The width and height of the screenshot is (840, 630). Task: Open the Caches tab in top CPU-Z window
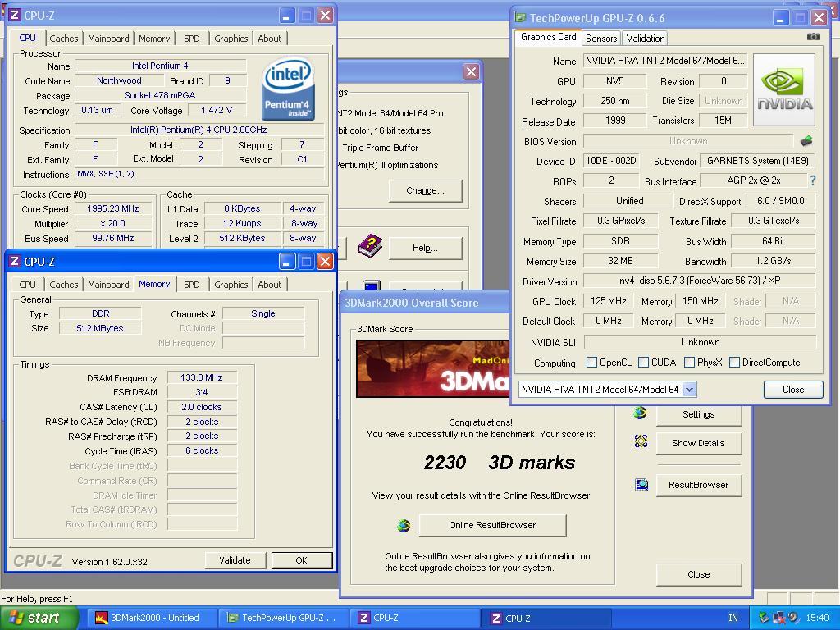[64, 39]
